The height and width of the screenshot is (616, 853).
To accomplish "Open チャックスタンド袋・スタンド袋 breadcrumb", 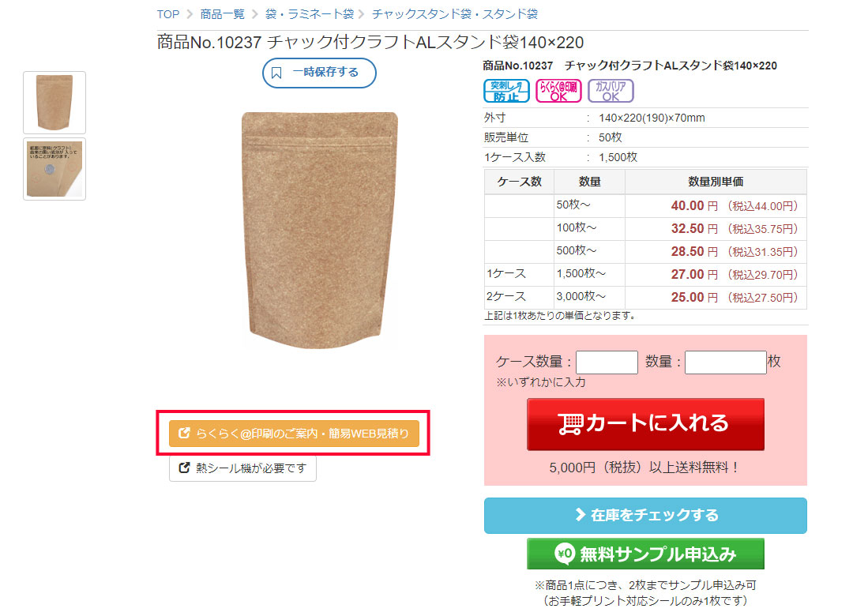I will (455, 14).
